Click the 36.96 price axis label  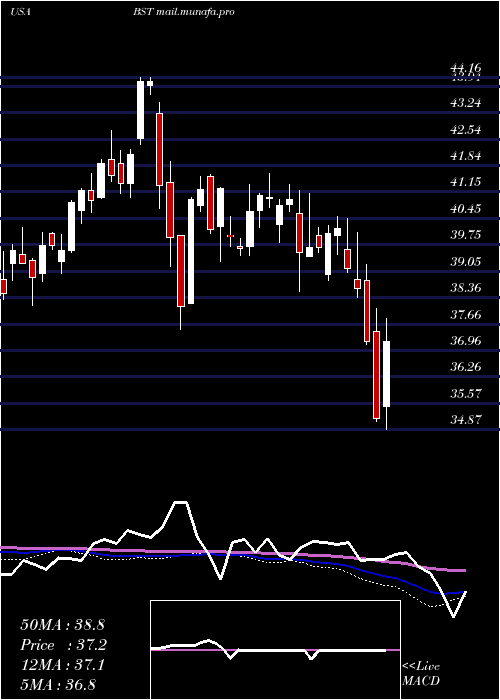(466, 341)
